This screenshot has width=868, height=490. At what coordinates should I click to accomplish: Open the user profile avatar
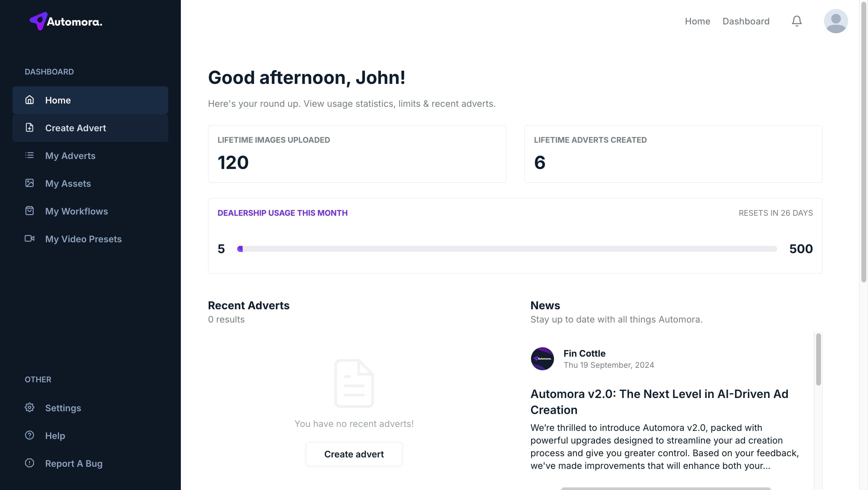point(836,21)
